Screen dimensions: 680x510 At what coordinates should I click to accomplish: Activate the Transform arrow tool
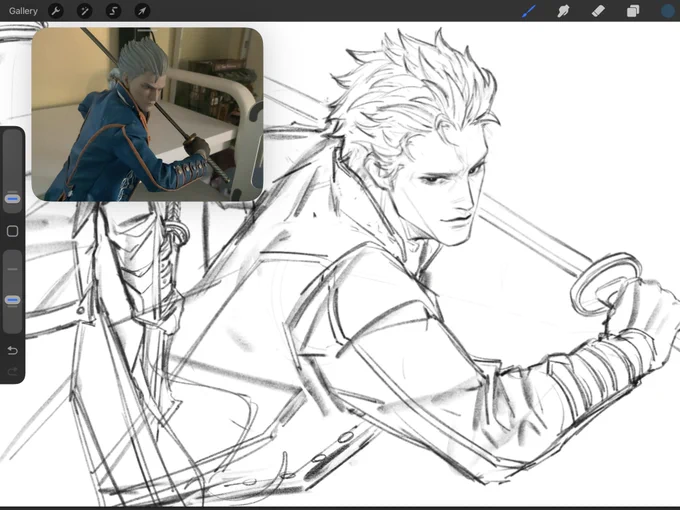pyautogui.click(x=142, y=11)
